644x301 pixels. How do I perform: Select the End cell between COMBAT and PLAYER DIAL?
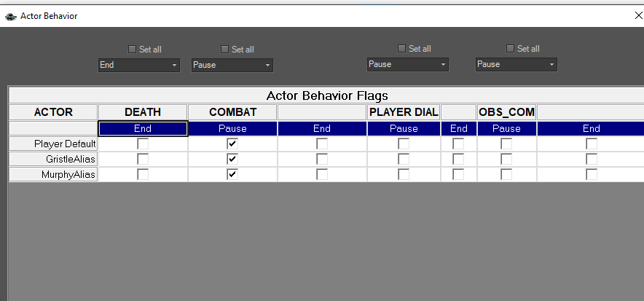tap(322, 128)
